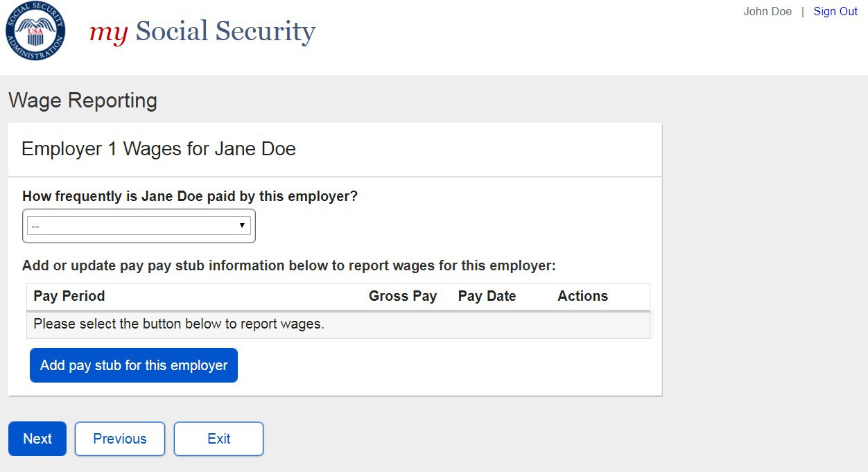Click Add pay stub for this employer
Image resolution: width=868 pixels, height=472 pixels.
click(134, 365)
